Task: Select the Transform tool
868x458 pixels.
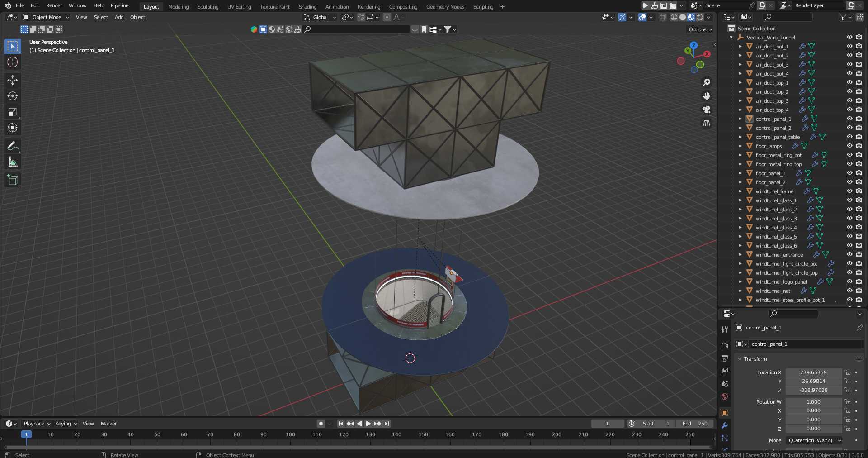Action: [13, 128]
